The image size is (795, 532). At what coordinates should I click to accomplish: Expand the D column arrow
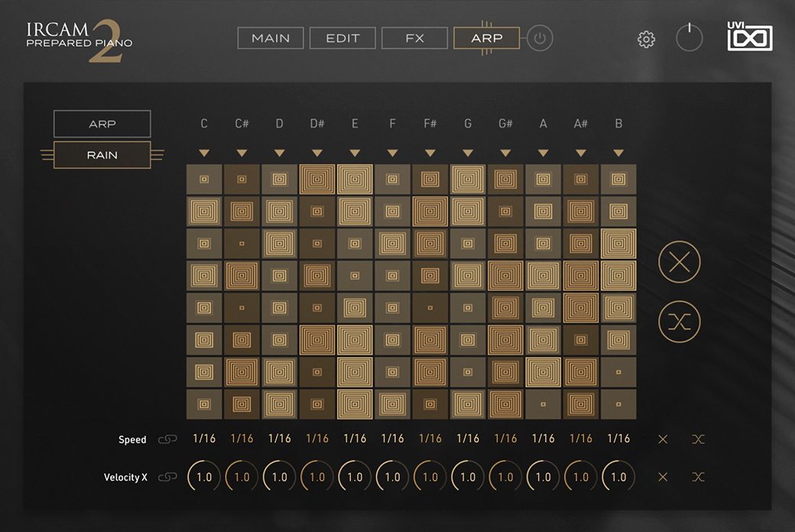(279, 153)
